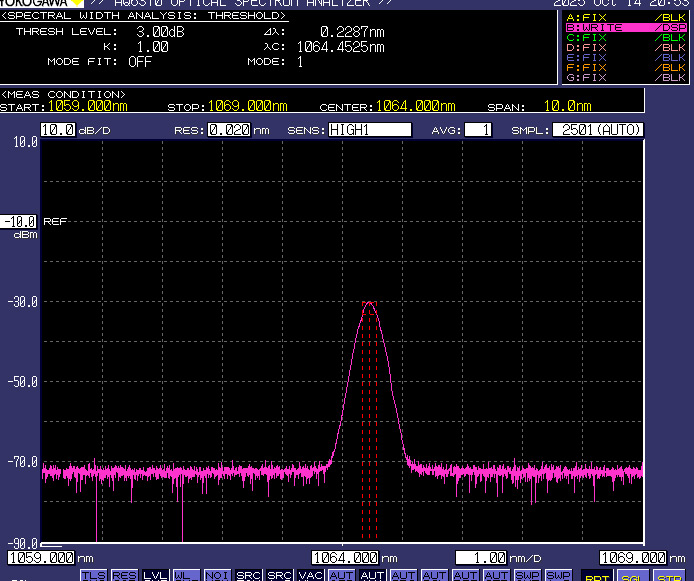The width and height of the screenshot is (694, 581).
Task: Click the SPAN 10.0nm value
Action: (566, 107)
